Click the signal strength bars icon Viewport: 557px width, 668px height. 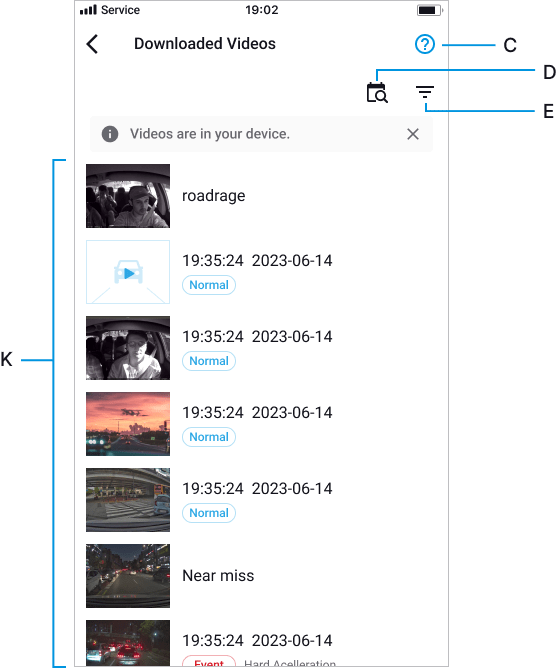click(88, 9)
